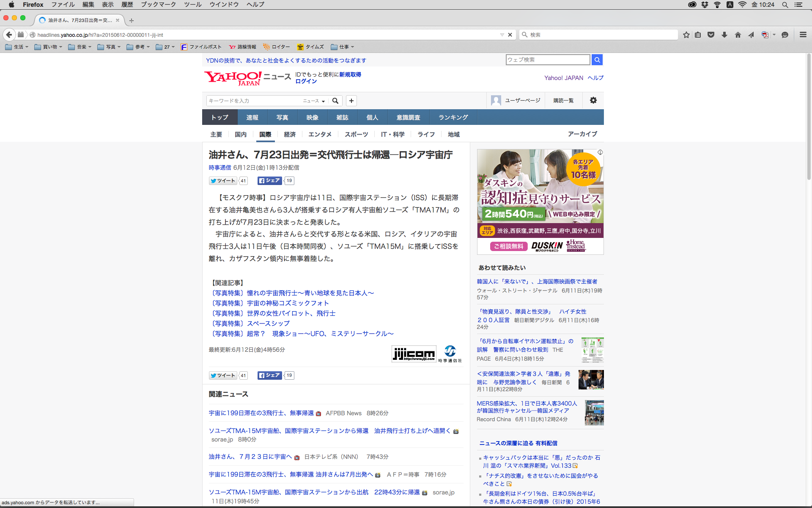Click the blue web search button
Screen dimensions: 812x508
(x=597, y=60)
